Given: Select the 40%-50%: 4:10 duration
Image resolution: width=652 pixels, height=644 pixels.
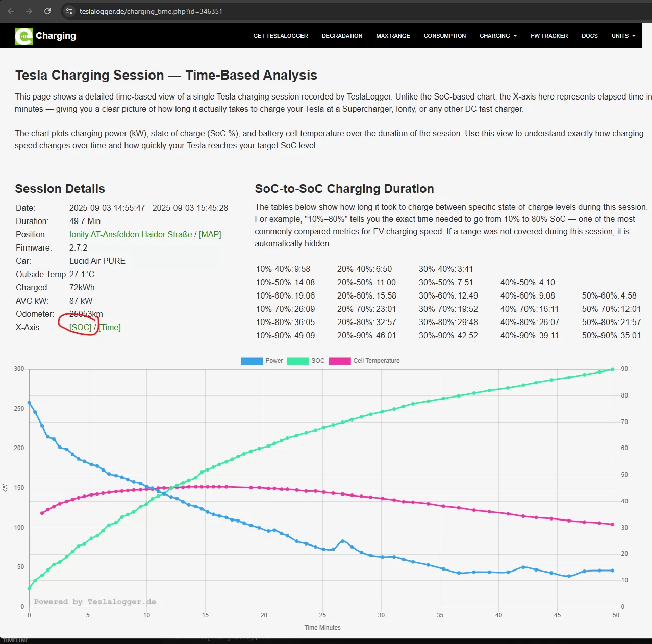Looking at the screenshot, I should [x=528, y=282].
